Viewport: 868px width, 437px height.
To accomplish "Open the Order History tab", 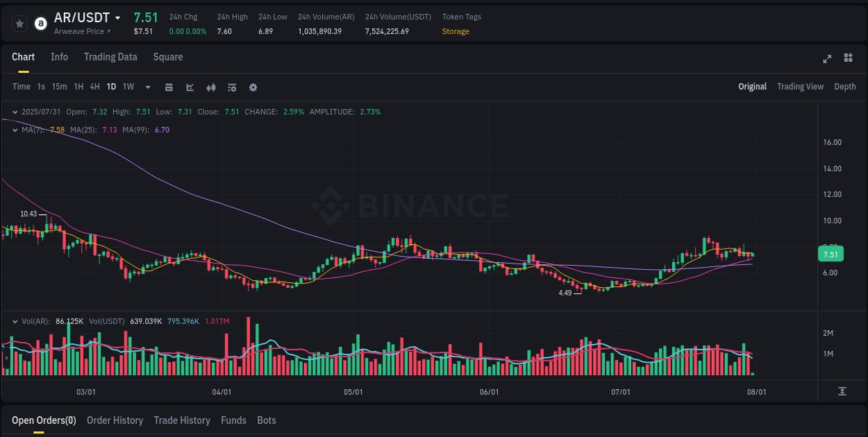I will coord(115,420).
